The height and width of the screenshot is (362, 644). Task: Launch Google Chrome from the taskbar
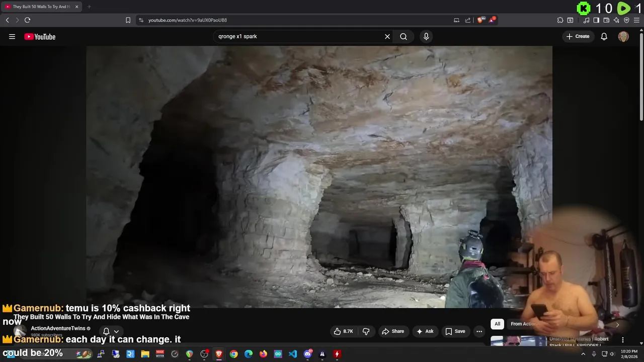(234, 354)
